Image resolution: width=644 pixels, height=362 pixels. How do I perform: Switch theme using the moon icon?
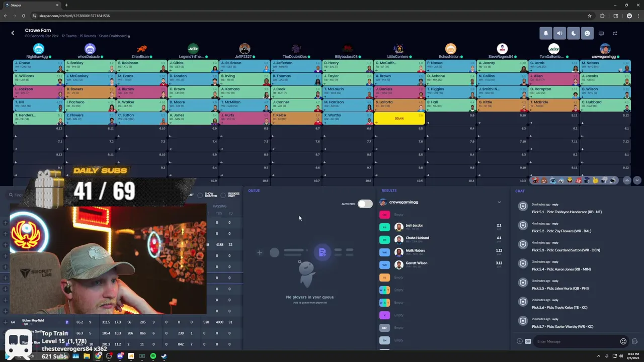[x=574, y=33]
